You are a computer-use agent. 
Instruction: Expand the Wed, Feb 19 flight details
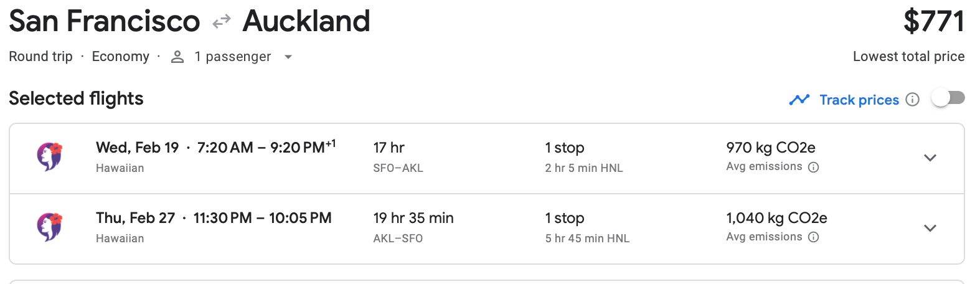click(930, 158)
